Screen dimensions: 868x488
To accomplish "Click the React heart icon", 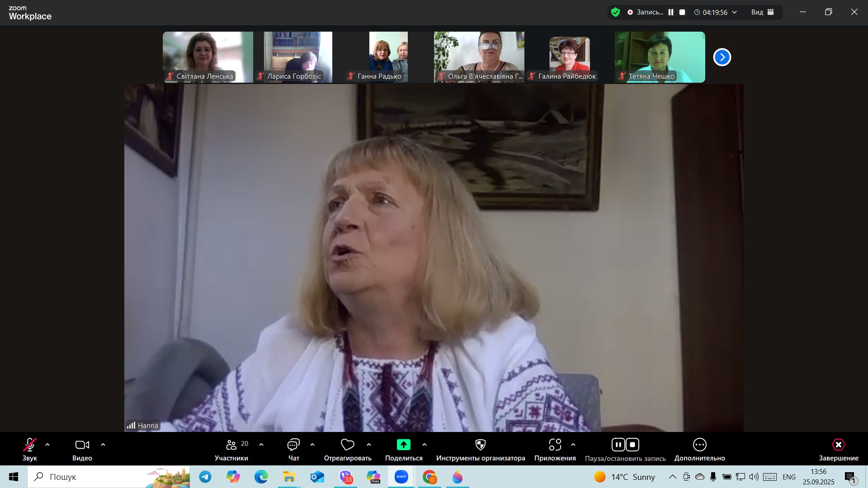I will (x=347, y=445).
